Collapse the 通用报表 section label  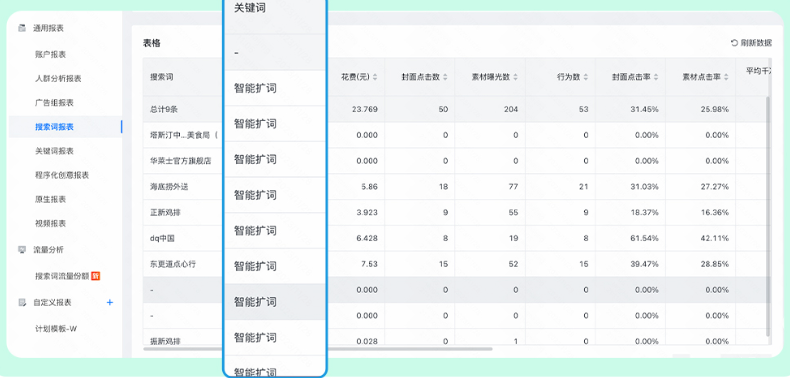coord(48,28)
